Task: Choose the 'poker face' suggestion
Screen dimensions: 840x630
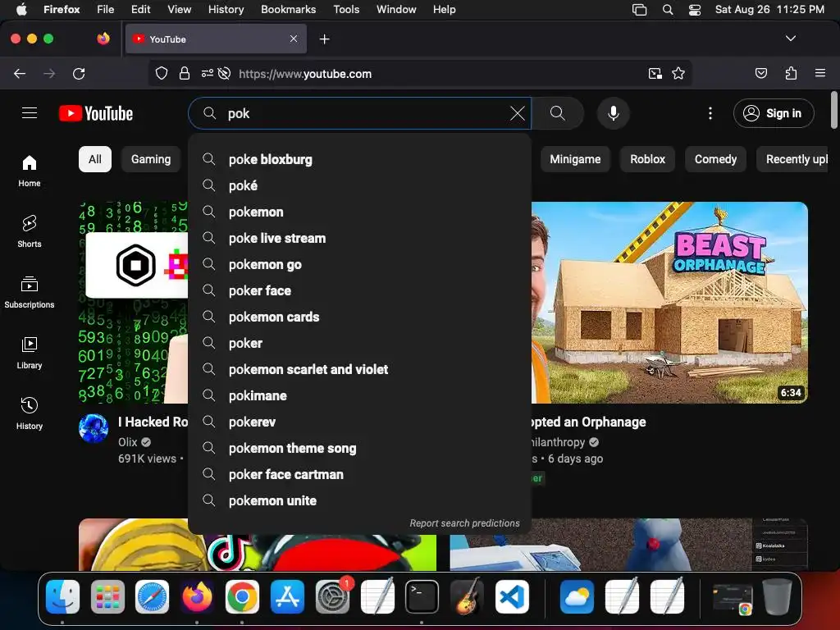Action: click(x=359, y=291)
